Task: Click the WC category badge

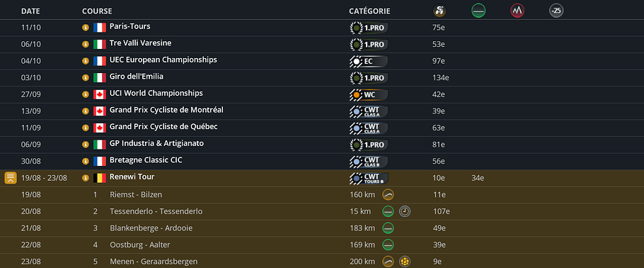Action: coord(369,95)
